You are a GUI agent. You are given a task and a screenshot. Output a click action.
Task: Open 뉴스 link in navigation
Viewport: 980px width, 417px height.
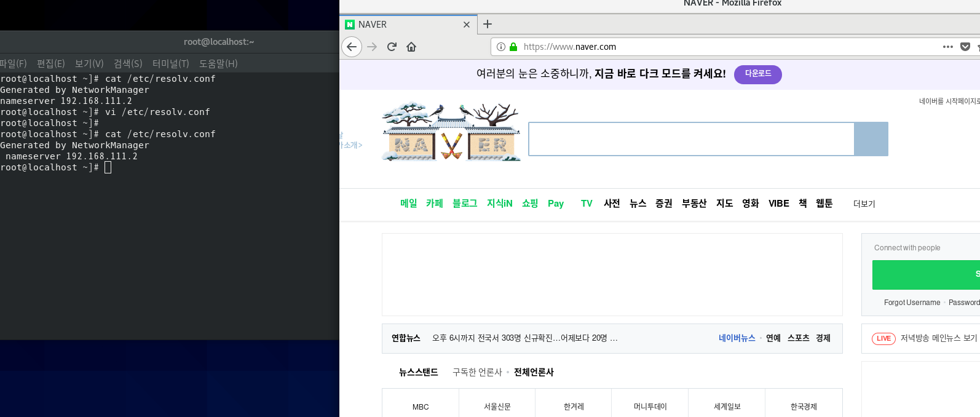click(x=638, y=204)
